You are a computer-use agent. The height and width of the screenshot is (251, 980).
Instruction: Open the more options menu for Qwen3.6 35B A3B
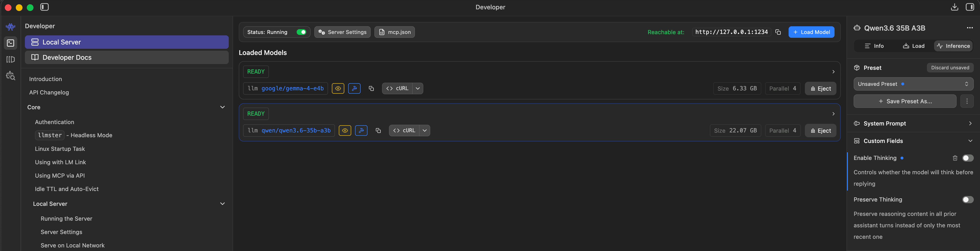pos(970,28)
